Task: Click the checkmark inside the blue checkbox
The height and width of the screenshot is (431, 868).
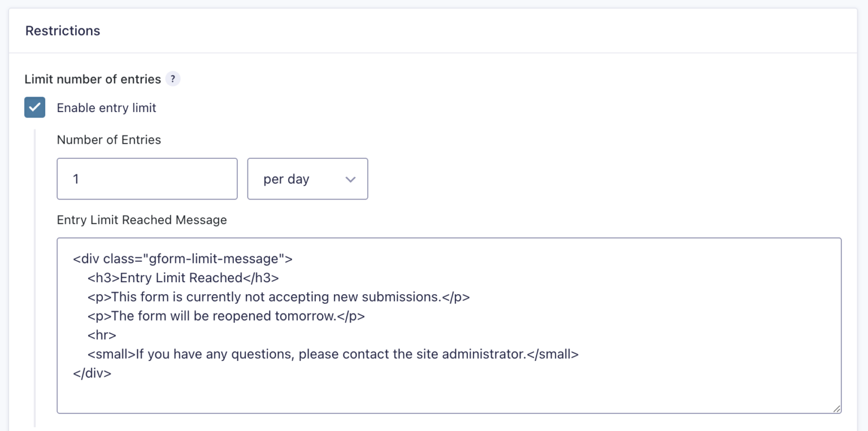Action: 34,107
